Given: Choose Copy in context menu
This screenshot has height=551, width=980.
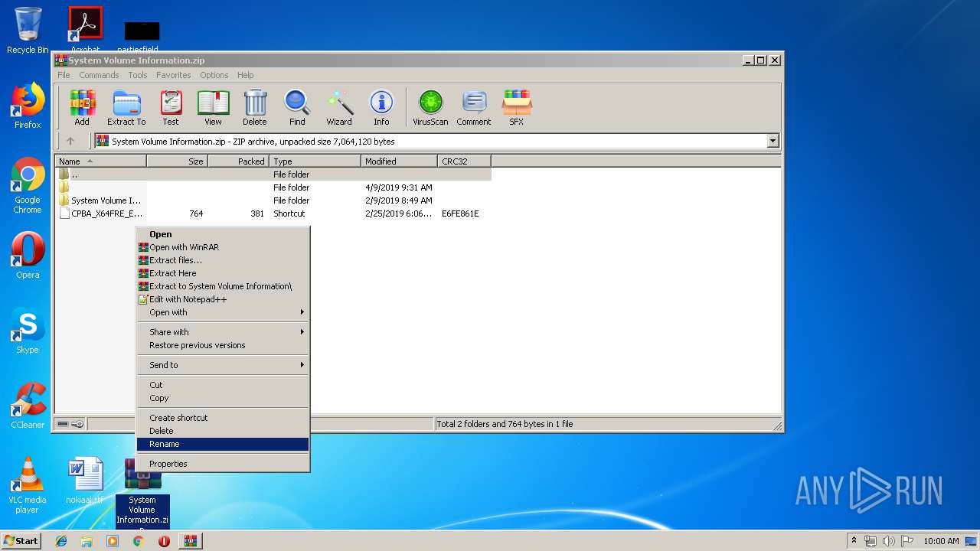Looking at the screenshot, I should [222, 398].
